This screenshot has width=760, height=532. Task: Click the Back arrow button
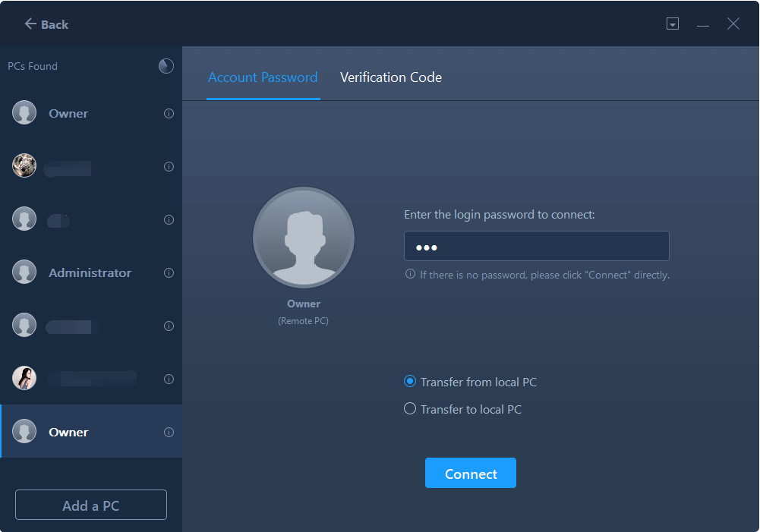click(46, 24)
